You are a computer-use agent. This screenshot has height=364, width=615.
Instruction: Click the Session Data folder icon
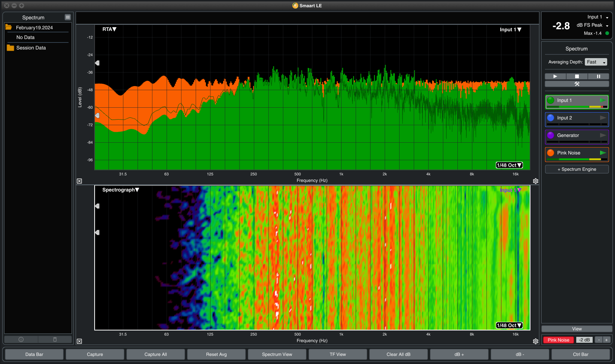pos(10,48)
